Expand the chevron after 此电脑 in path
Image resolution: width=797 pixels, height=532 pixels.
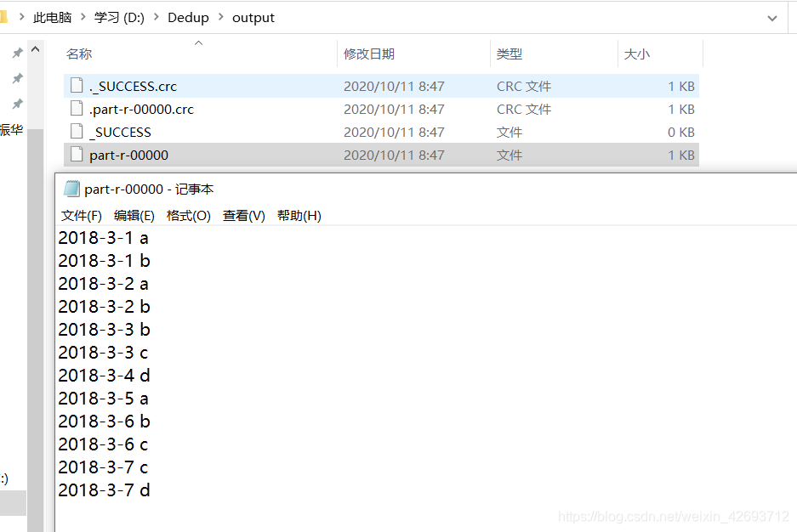[83, 17]
